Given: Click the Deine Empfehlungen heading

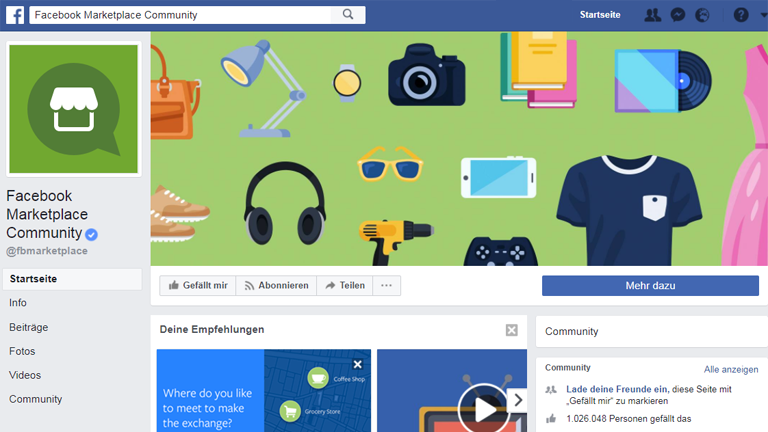Looking at the screenshot, I should 212,330.
